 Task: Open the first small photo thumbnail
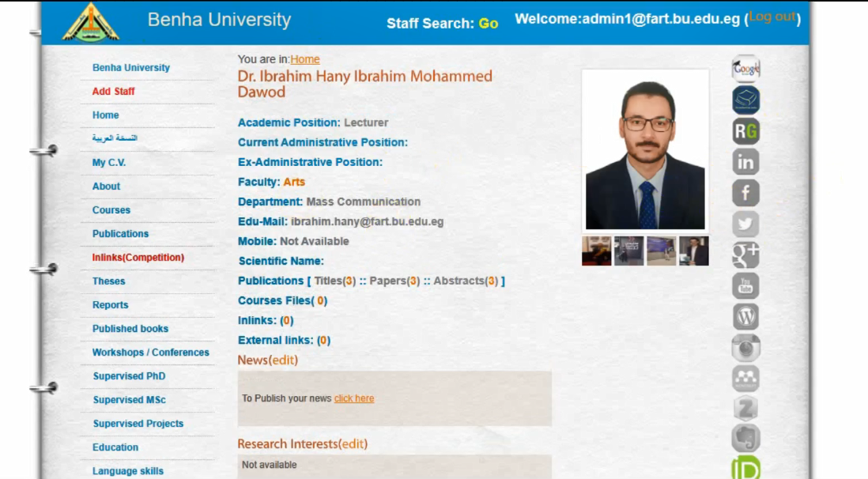coord(597,251)
